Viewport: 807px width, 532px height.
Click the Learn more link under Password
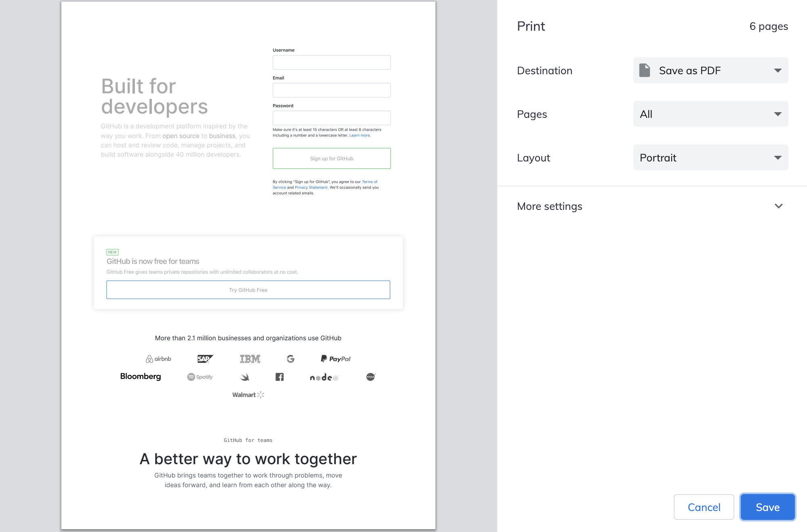[359, 136]
